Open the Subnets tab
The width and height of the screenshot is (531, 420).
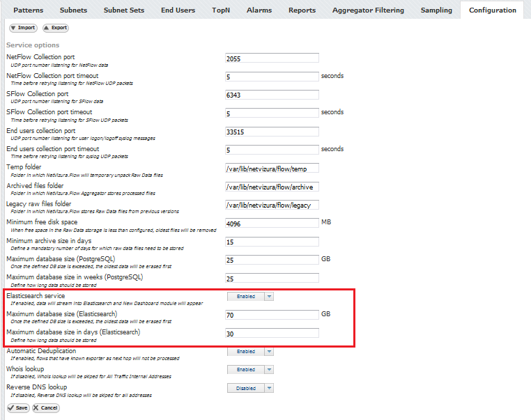73,10
